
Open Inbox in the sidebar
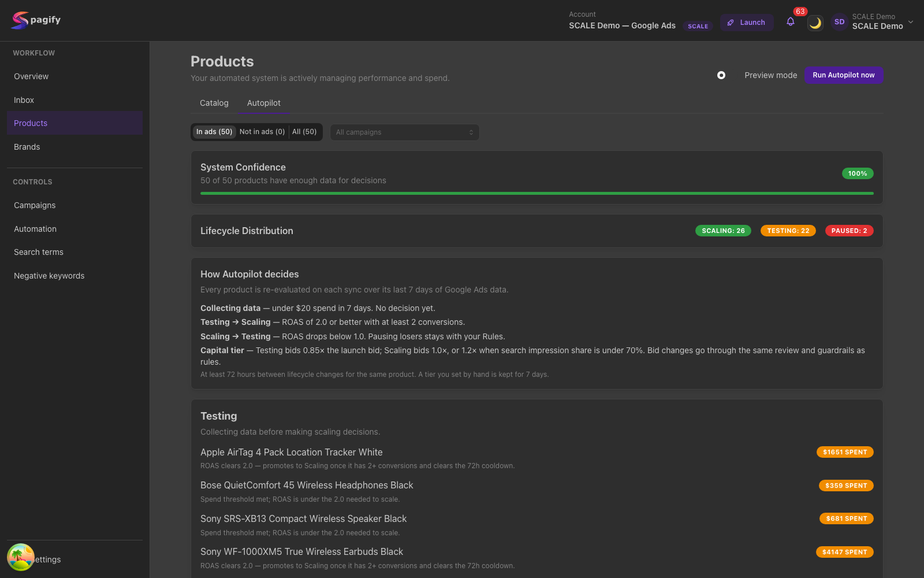pyautogui.click(x=74, y=100)
